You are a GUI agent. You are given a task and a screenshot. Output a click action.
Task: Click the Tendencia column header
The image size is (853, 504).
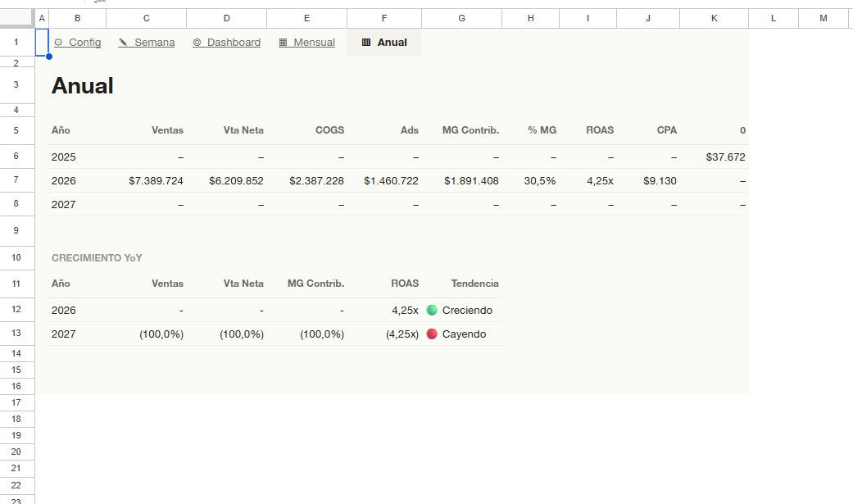click(475, 284)
